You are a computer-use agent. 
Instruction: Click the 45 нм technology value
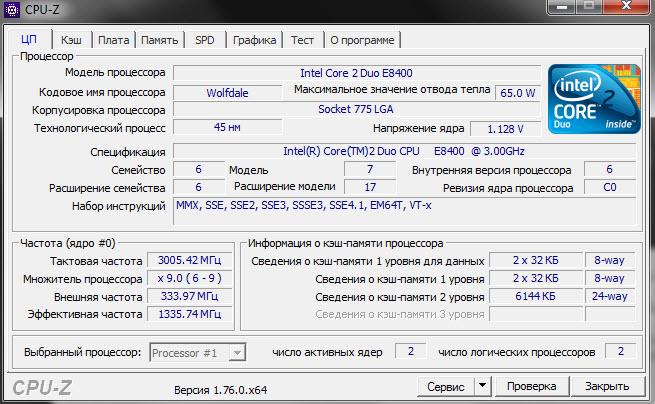[228, 127]
